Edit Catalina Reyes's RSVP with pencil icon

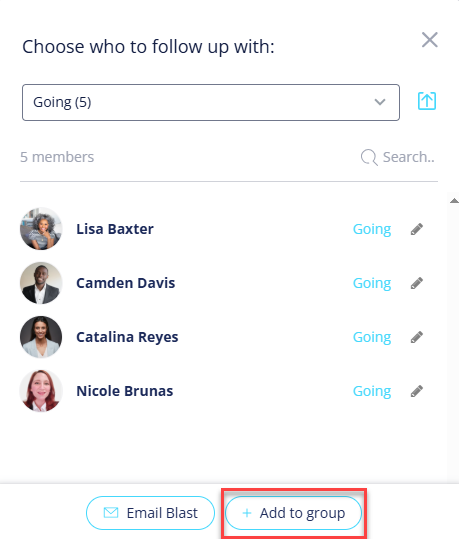(417, 337)
